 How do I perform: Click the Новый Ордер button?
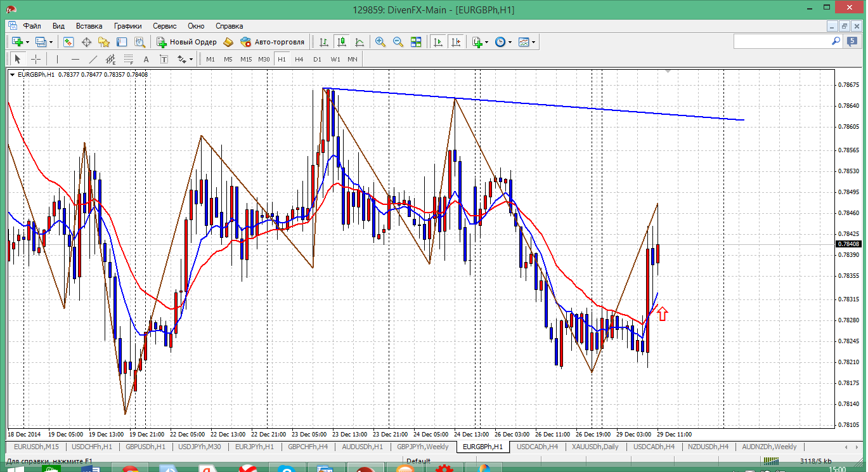tap(186, 42)
